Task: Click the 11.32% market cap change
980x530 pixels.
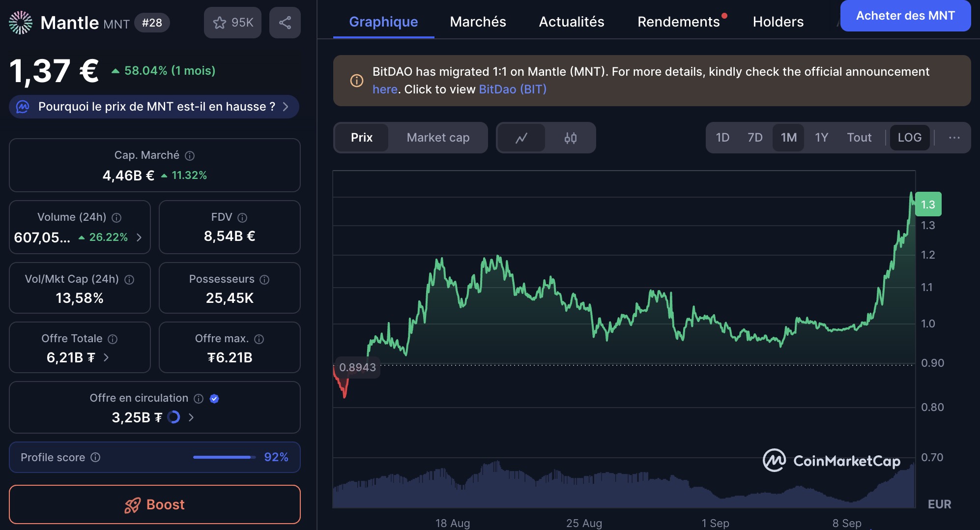Action: [x=189, y=176]
